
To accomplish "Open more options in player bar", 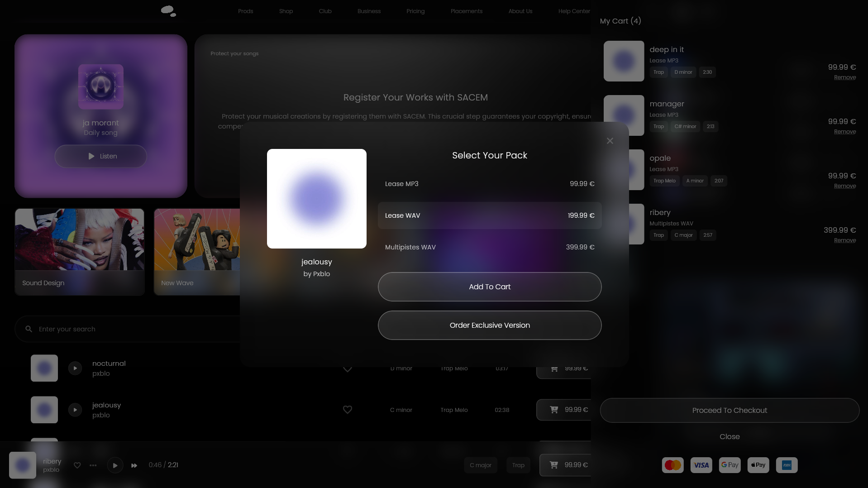I will point(93,465).
